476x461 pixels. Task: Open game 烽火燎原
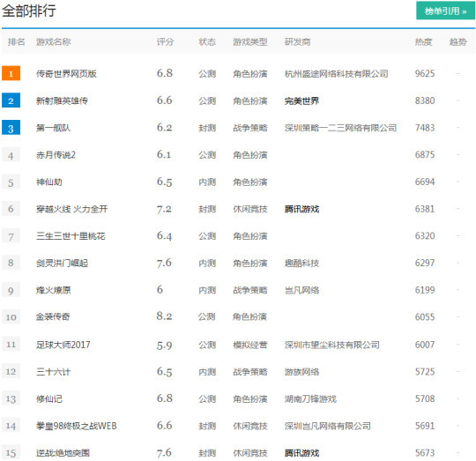[x=54, y=290]
